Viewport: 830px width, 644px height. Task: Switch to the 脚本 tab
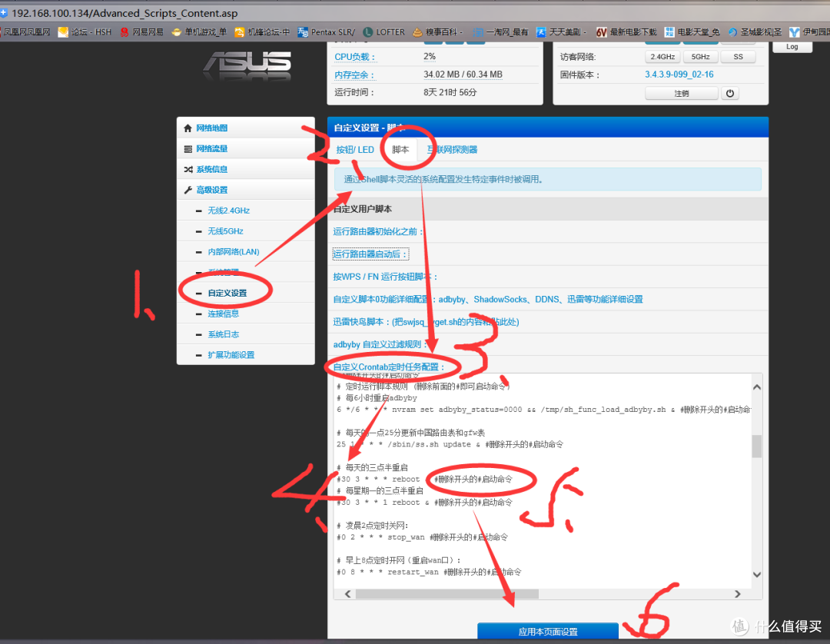click(400, 150)
